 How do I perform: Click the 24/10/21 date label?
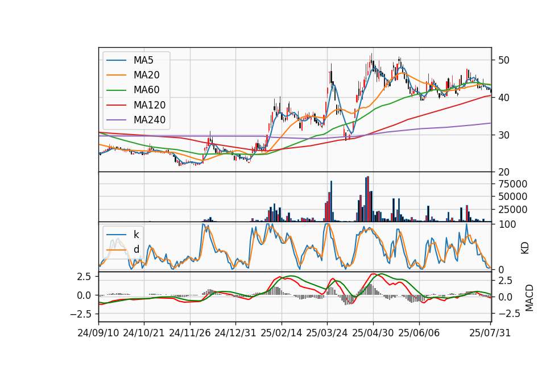[x=144, y=333]
